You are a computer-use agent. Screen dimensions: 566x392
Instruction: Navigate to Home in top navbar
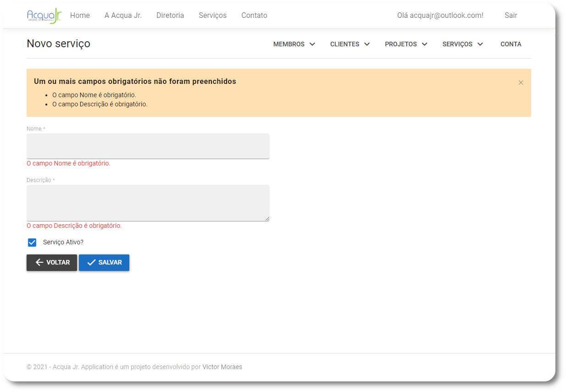(x=80, y=16)
